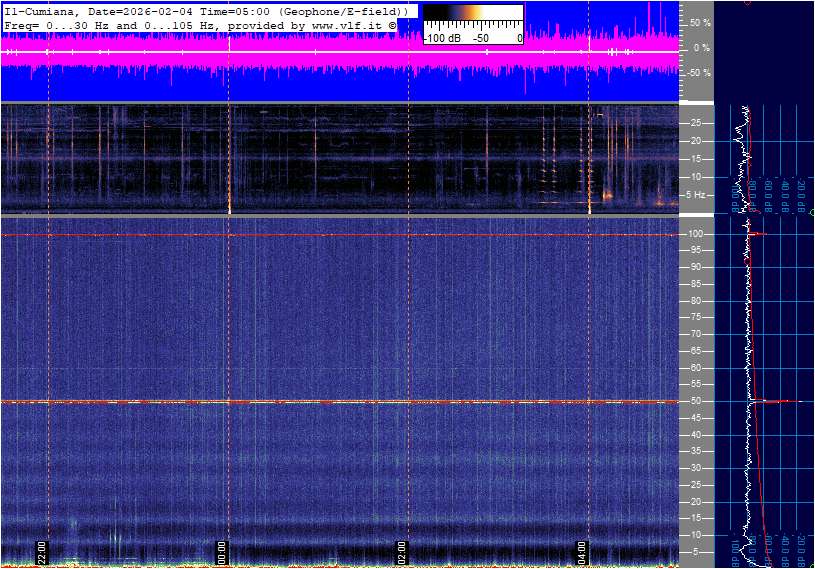Click the 20 Hz tick on upper spectrogram axis
Image resolution: width=815 pixels, height=569 pixels.
point(696,141)
